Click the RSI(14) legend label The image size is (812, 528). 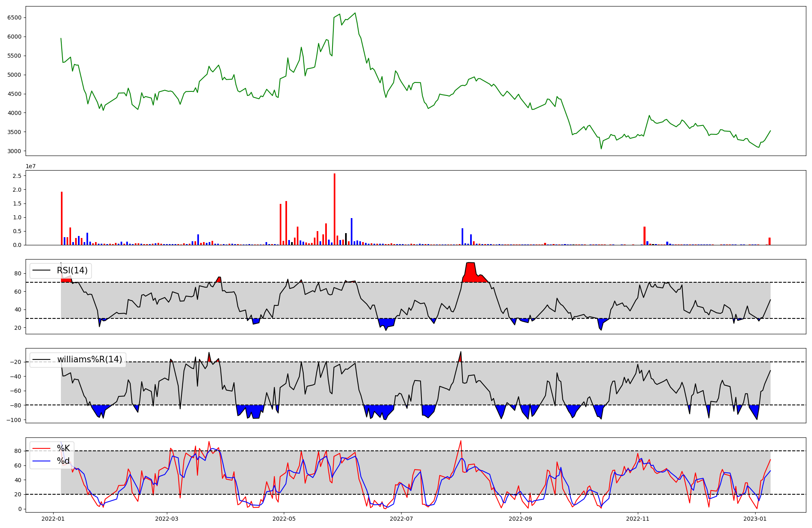pos(72,270)
